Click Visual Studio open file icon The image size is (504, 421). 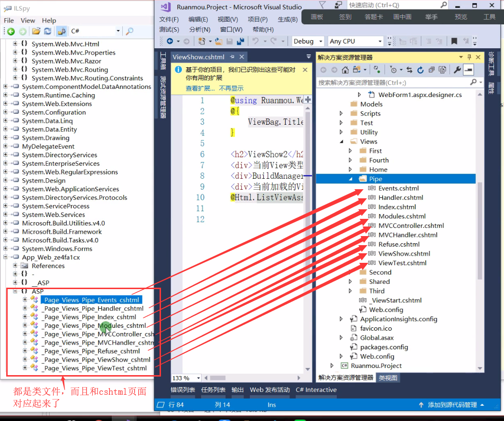click(219, 41)
